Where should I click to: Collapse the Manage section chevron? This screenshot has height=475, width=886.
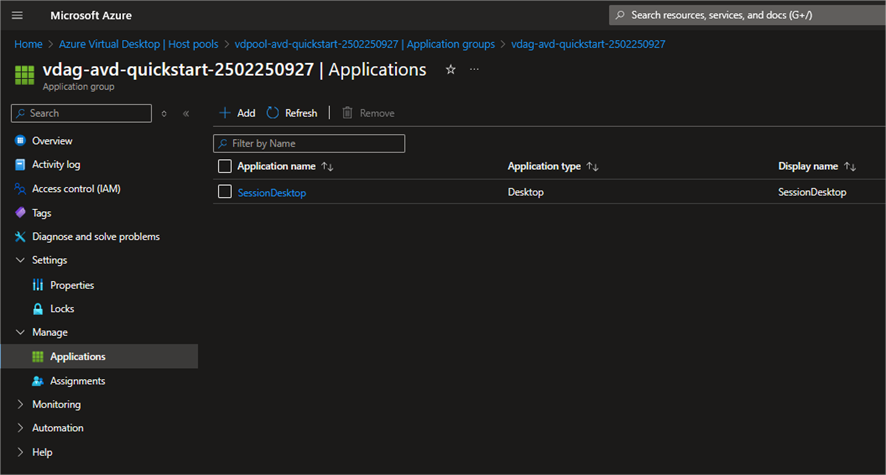(x=20, y=333)
